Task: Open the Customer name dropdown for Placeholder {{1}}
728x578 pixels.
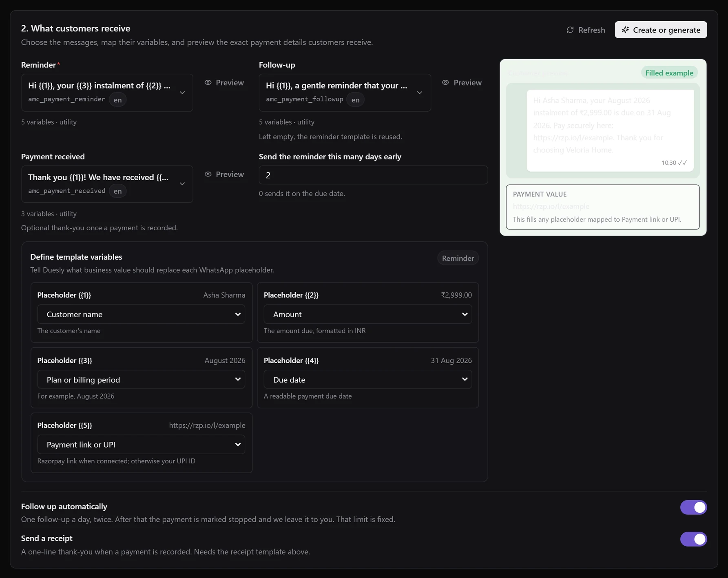Action: coord(141,314)
